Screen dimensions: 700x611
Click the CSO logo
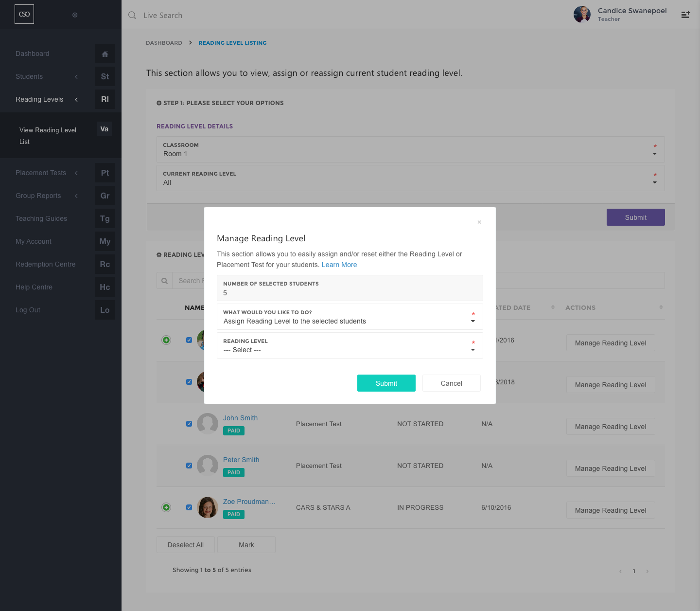pos(24,15)
